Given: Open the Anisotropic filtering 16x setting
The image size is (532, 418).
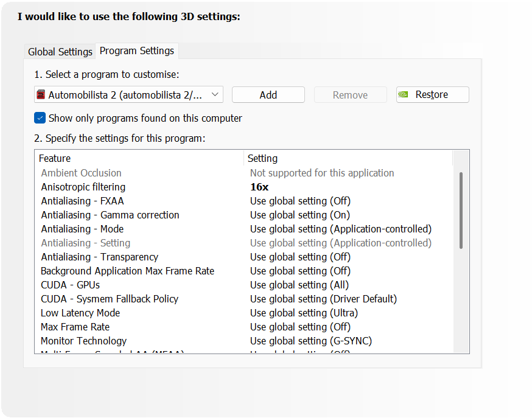Looking at the screenshot, I should point(259,187).
